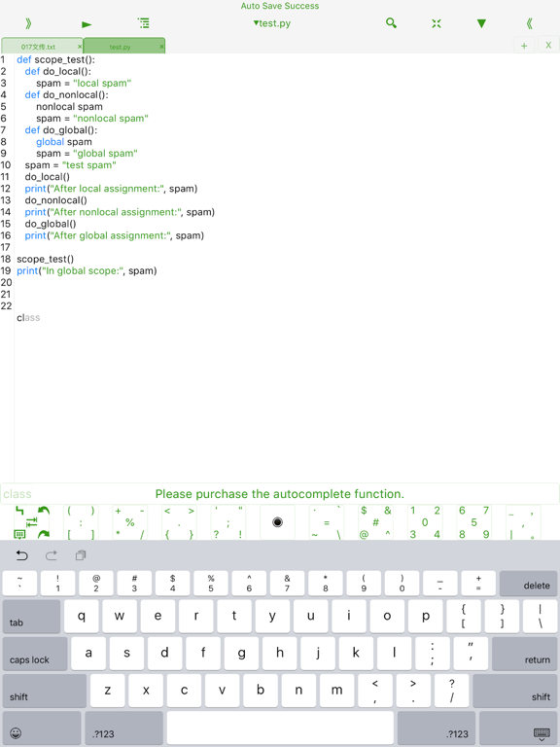Tap the equals tilde backslash symbol pad

(327, 522)
